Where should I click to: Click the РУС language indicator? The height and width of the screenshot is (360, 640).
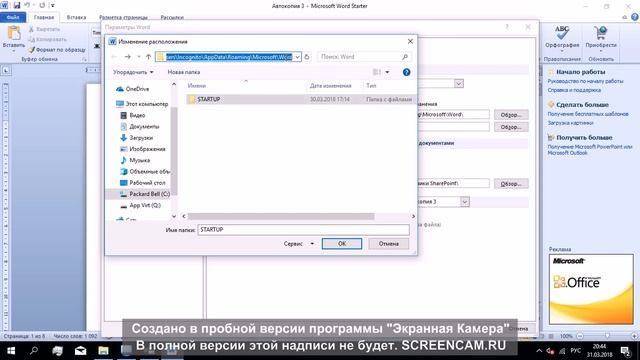point(576,351)
